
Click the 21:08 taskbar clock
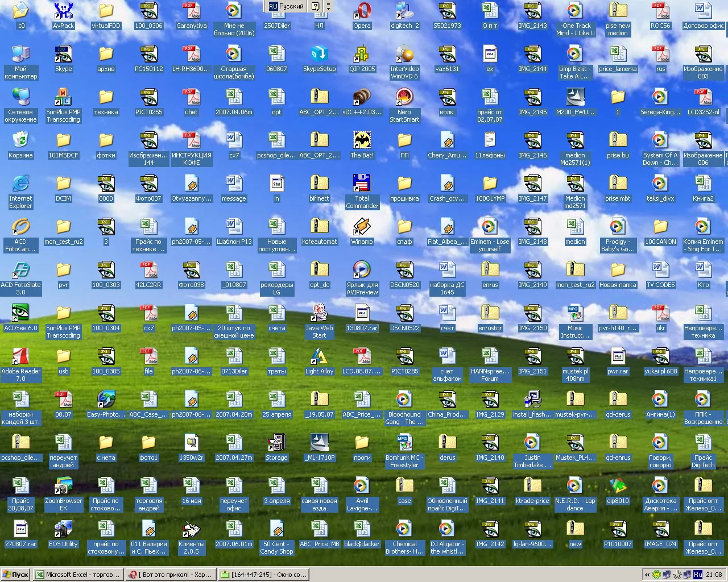point(714,575)
